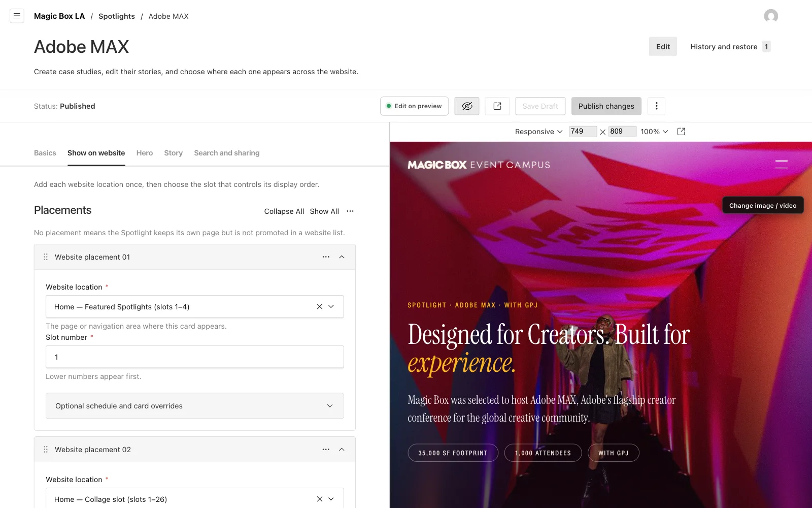Open Featured Spotlights website location dropdown
This screenshot has height=508, width=812.
tap(331, 307)
